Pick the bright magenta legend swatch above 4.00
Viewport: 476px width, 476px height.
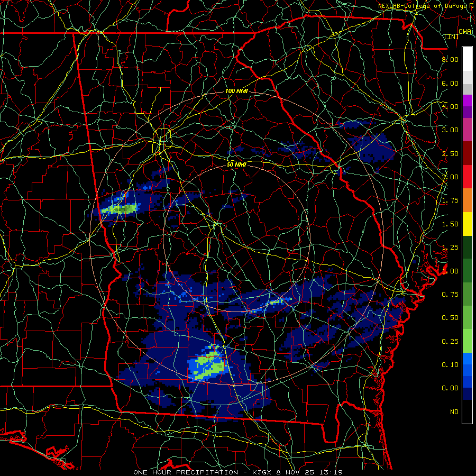pyautogui.click(x=467, y=100)
